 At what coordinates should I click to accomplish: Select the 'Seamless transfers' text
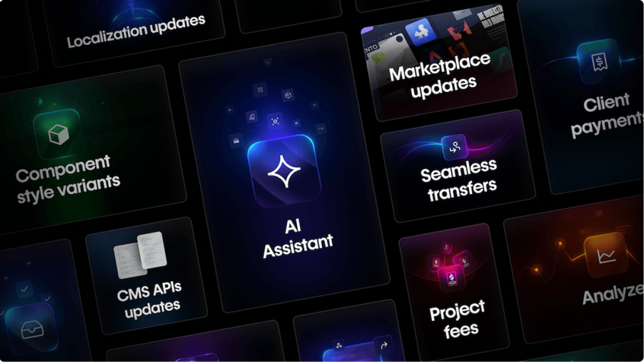(x=459, y=180)
